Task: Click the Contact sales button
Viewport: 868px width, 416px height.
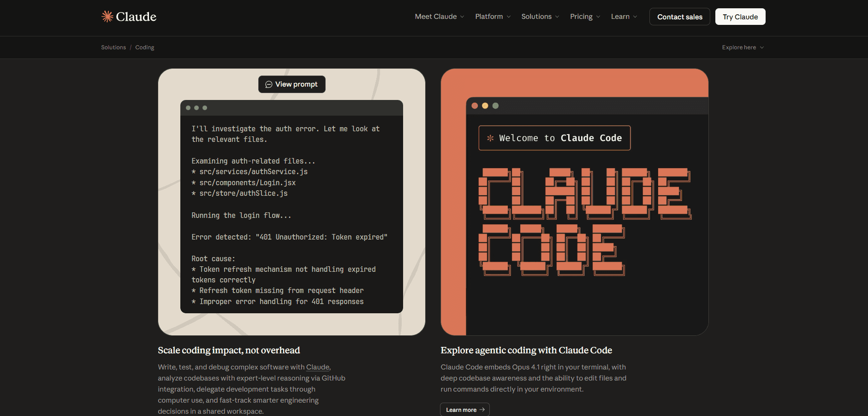Action: coord(680,17)
